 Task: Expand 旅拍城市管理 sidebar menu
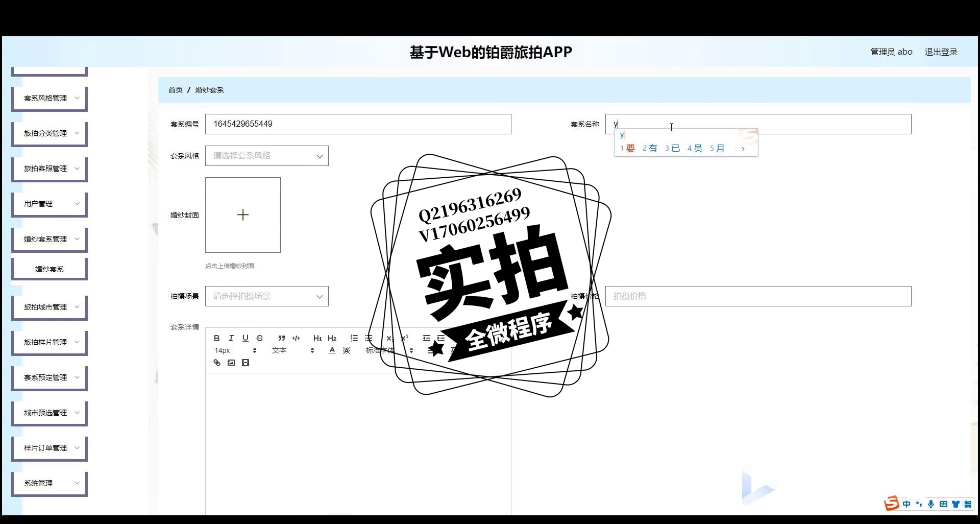click(x=50, y=307)
